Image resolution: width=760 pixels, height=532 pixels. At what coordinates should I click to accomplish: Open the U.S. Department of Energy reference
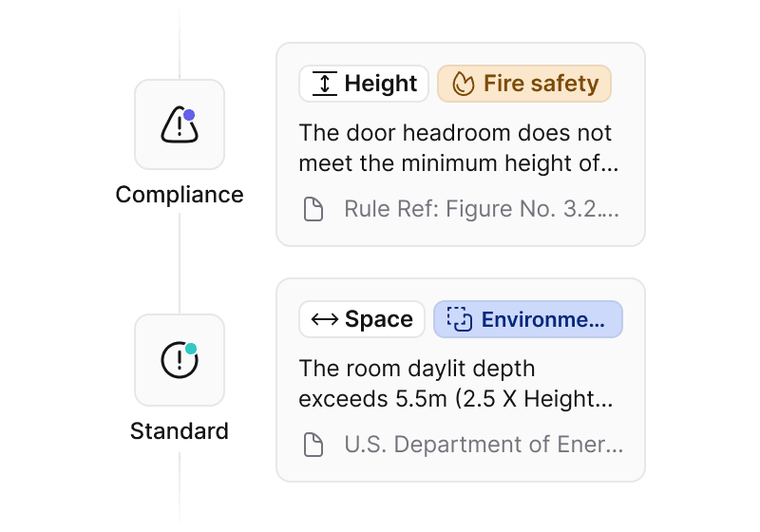(x=483, y=445)
